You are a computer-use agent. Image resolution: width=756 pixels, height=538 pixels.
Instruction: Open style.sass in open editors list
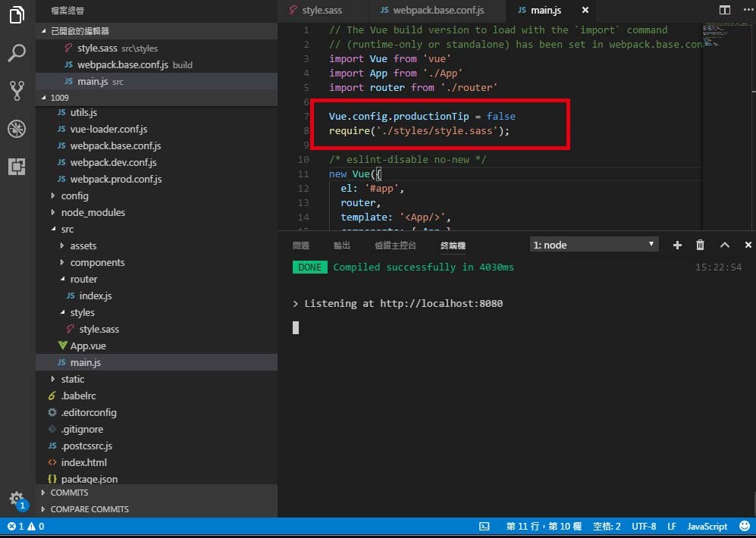[157, 48]
